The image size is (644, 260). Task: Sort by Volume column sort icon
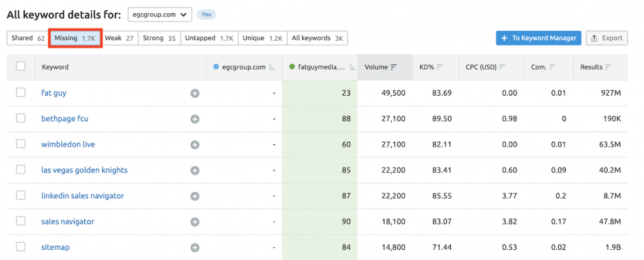click(x=394, y=67)
